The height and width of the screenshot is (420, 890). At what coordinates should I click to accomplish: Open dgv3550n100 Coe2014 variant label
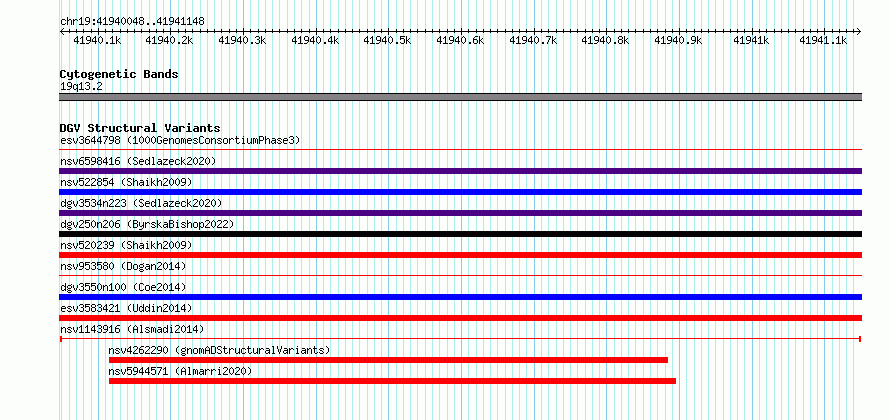123,287
